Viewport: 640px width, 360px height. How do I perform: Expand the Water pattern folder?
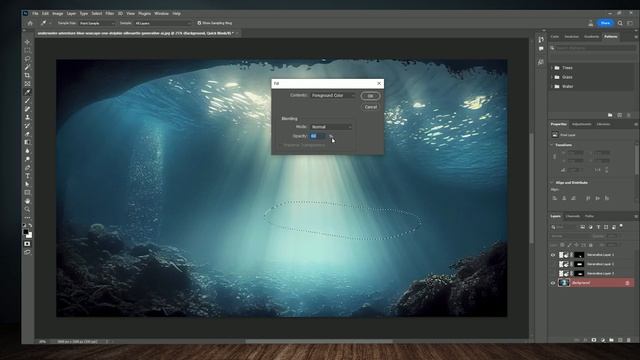pos(552,87)
